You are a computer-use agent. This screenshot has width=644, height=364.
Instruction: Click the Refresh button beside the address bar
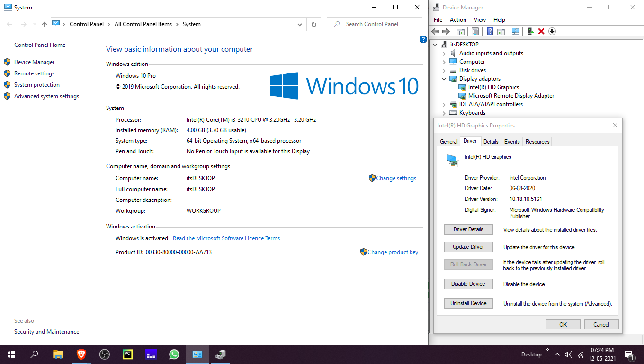point(313,24)
